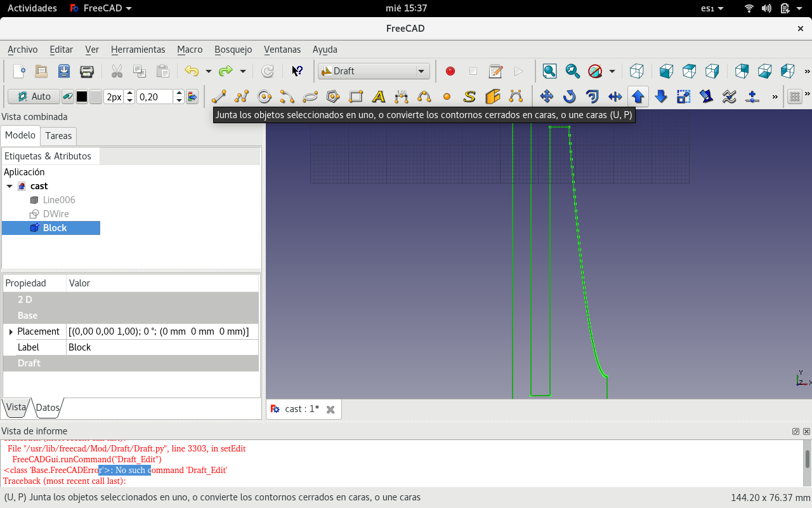Select the Scale tool
812x508 pixels.
[x=683, y=97]
